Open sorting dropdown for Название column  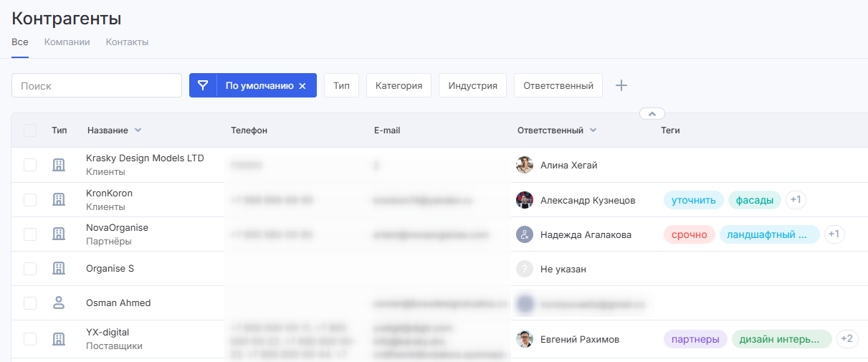[138, 130]
